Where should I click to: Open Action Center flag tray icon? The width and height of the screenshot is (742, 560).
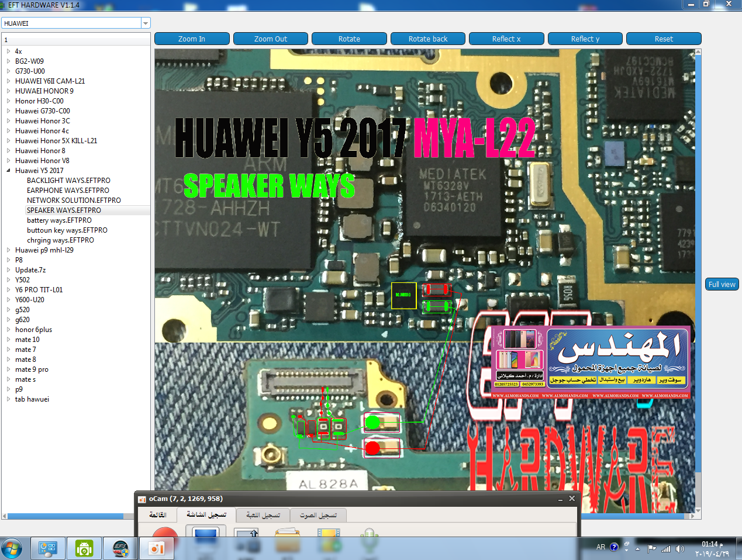click(651, 548)
